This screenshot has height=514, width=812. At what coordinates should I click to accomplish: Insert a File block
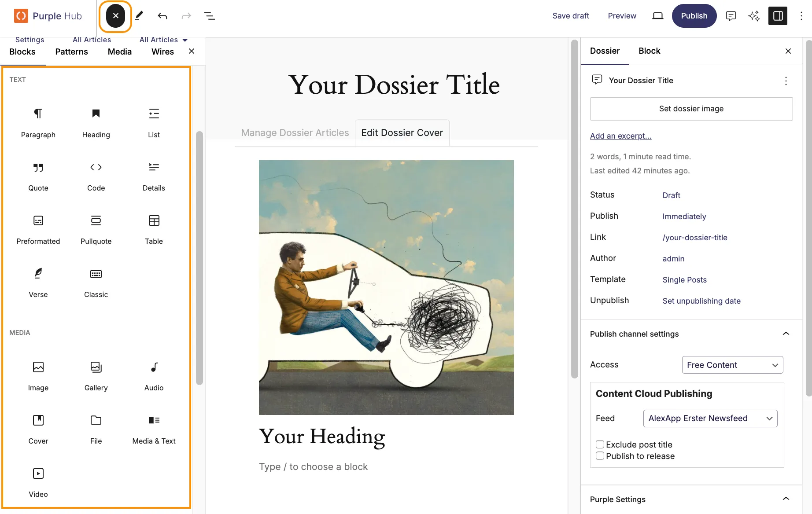click(x=96, y=429)
